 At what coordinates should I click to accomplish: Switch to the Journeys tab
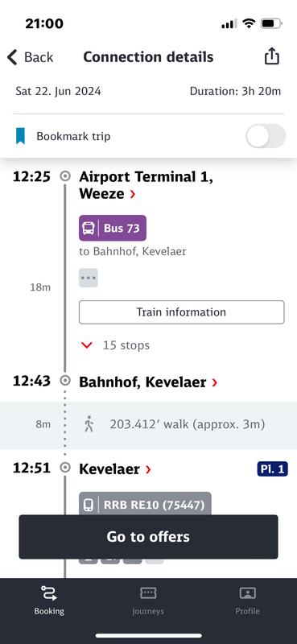(148, 600)
